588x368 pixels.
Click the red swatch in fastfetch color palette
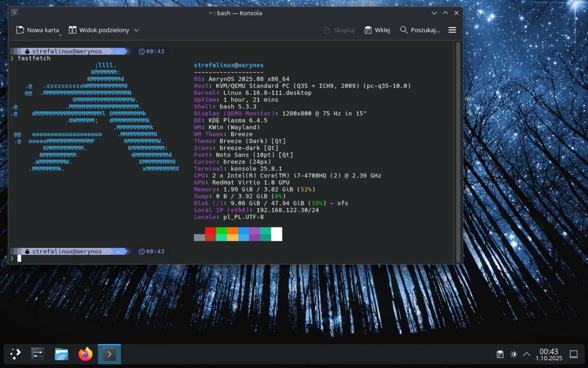[210, 234]
